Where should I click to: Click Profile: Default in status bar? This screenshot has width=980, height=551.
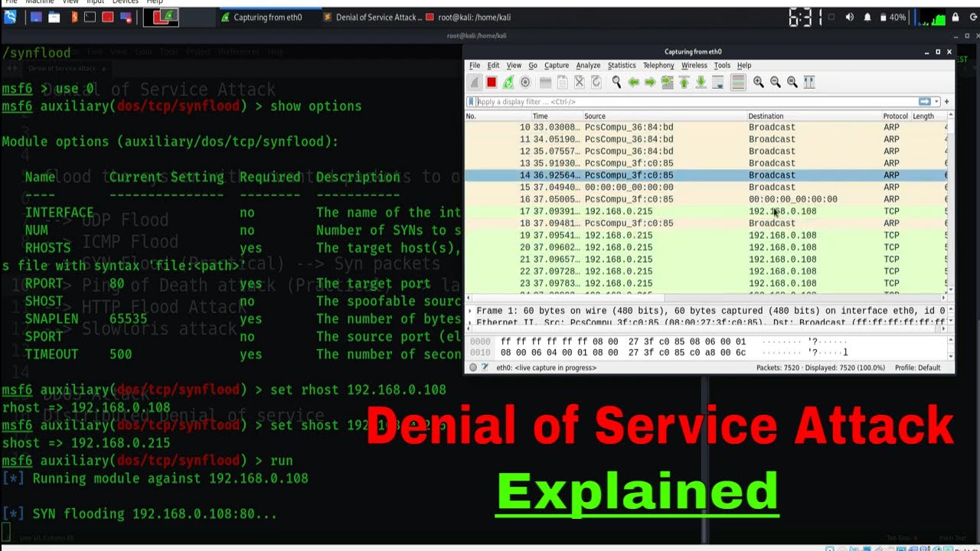[x=918, y=368]
